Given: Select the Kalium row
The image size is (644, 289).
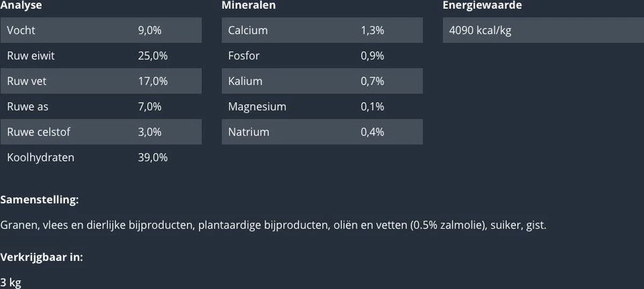Looking at the screenshot, I should (x=322, y=81).
